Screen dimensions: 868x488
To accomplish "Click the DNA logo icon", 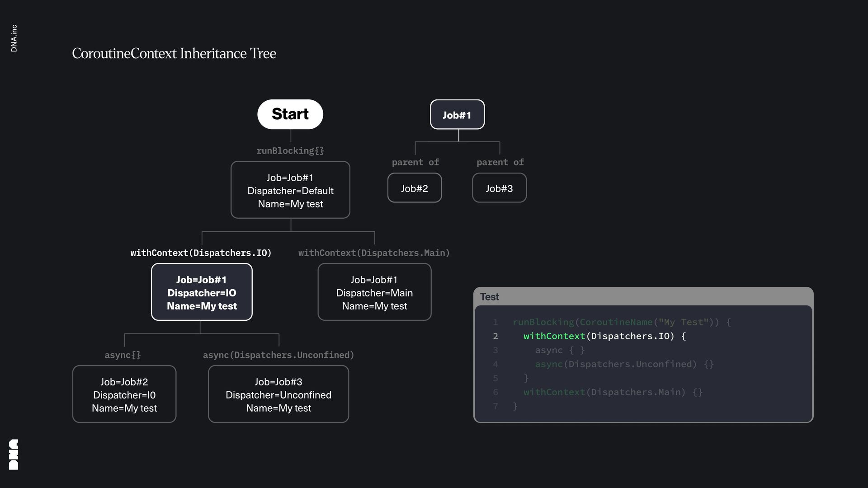I will pos(14,454).
